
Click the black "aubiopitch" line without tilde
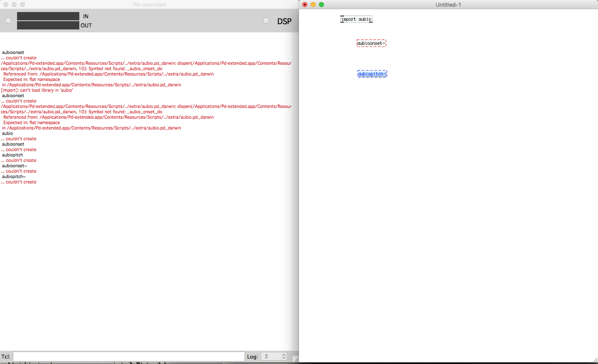click(12, 155)
